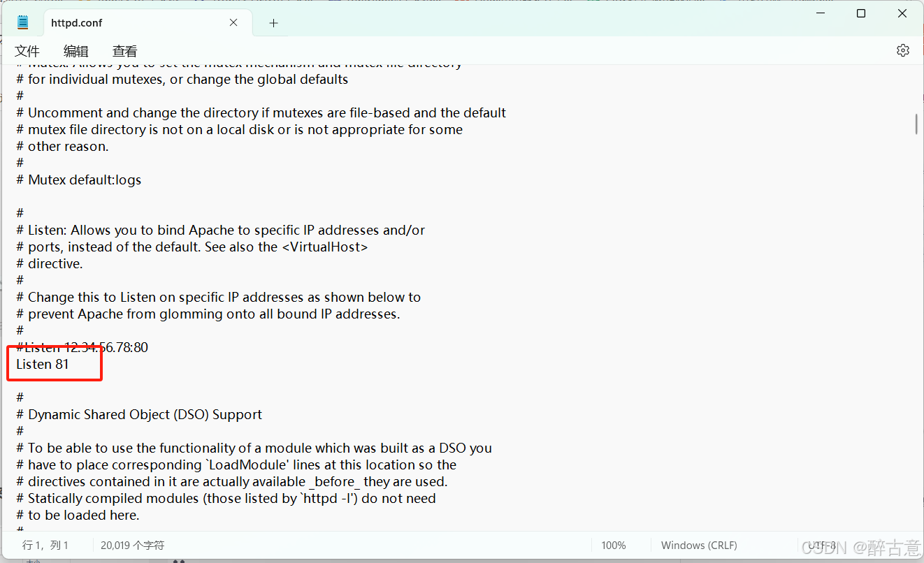The image size is (924, 563).
Task: Click the line 'Listen 81'
Action: coord(43,364)
